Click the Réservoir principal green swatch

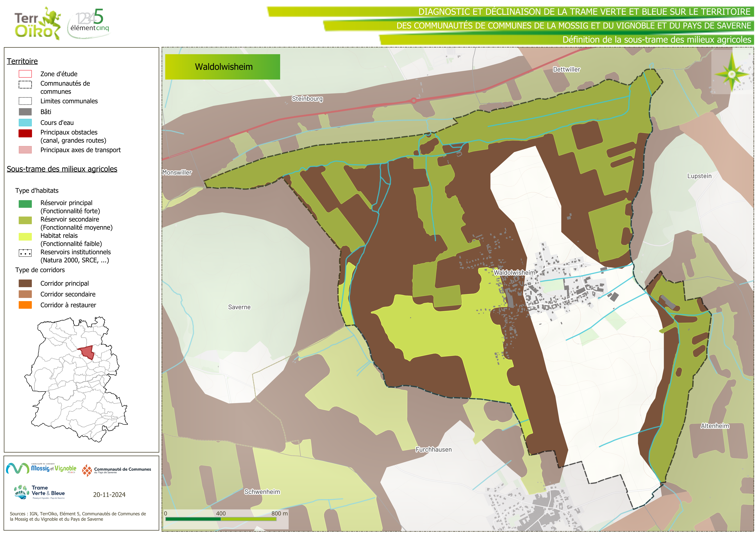click(25, 204)
